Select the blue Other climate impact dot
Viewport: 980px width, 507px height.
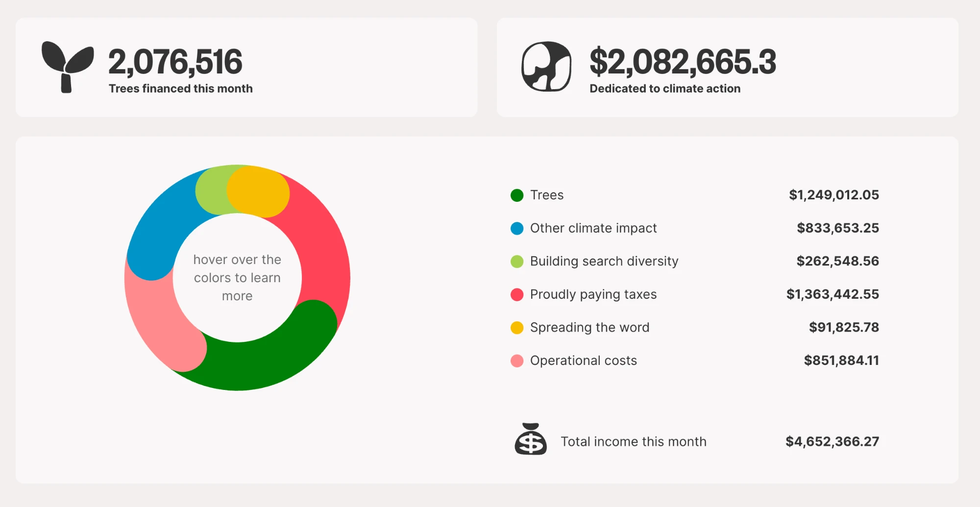coord(517,228)
